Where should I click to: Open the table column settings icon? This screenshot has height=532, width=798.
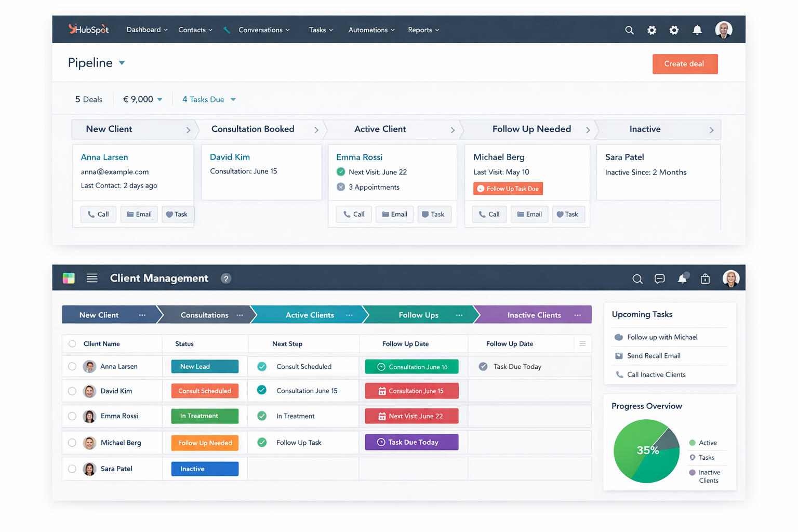(582, 343)
